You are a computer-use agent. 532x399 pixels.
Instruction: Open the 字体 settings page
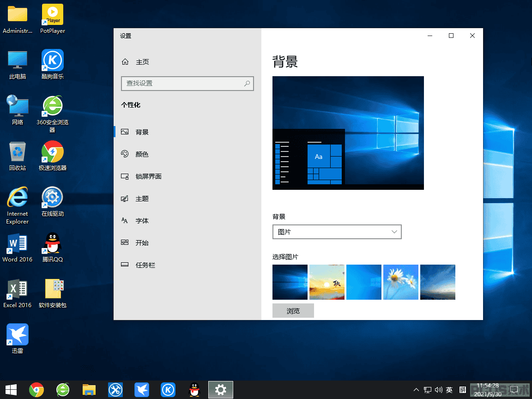187,221
